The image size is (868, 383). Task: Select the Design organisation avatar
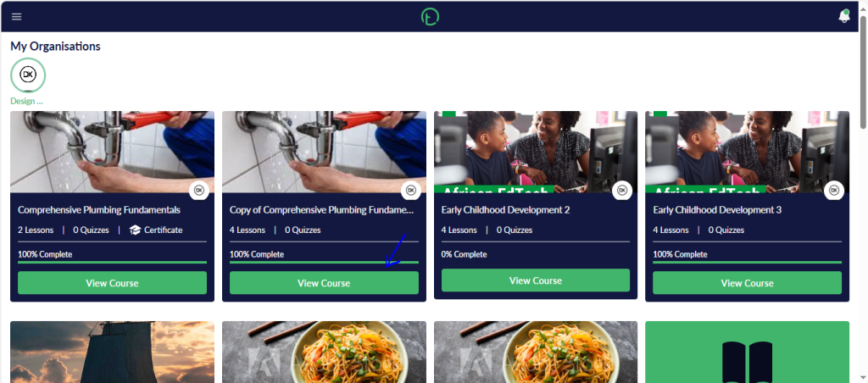pos(28,75)
